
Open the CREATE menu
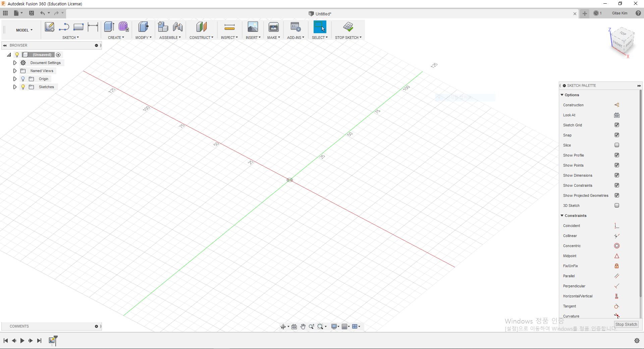pyautogui.click(x=116, y=38)
